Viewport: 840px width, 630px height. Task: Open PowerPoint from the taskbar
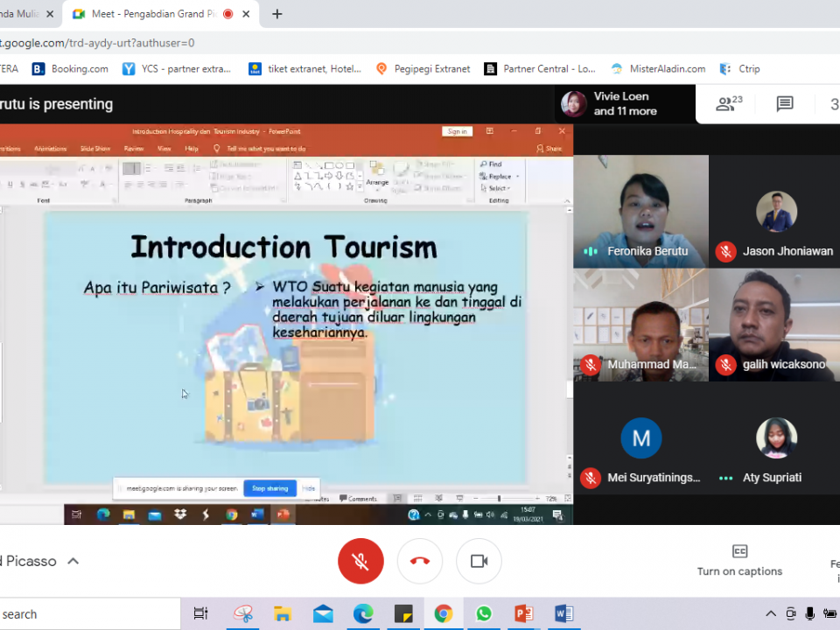(x=523, y=614)
